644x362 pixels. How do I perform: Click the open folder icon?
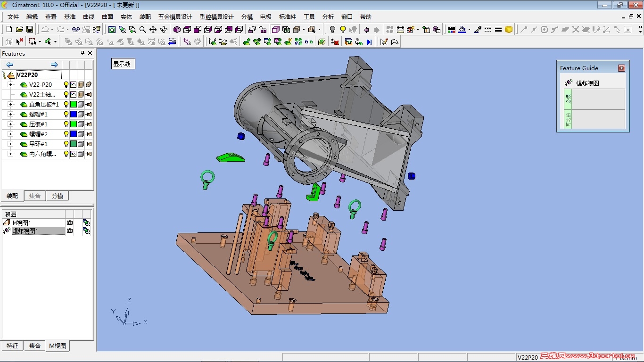[x=19, y=29]
